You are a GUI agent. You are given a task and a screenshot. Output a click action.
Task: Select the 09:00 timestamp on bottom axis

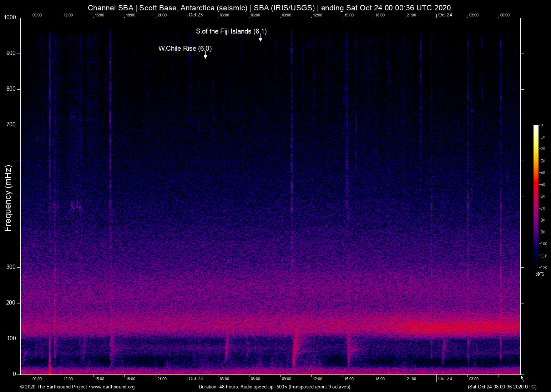[36, 379]
